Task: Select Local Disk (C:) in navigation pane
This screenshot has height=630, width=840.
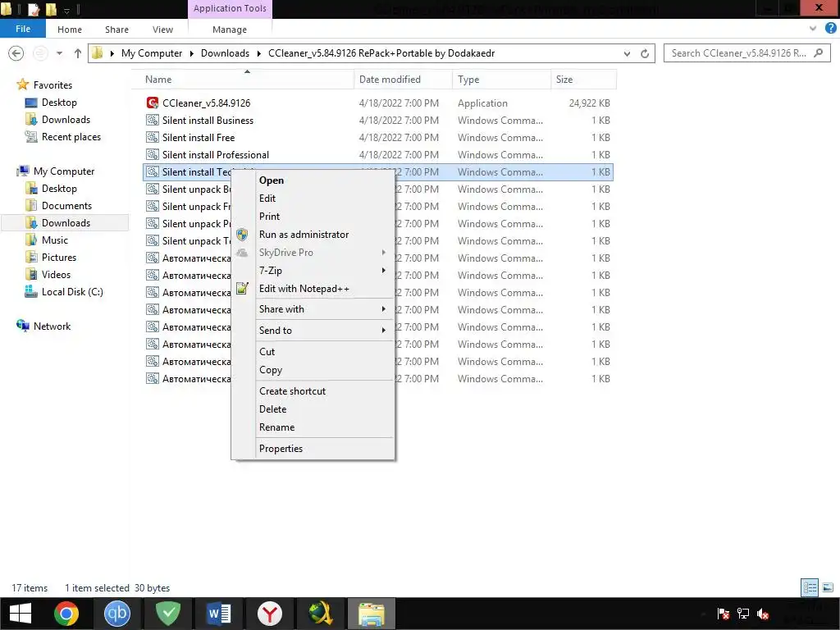Action: click(72, 292)
